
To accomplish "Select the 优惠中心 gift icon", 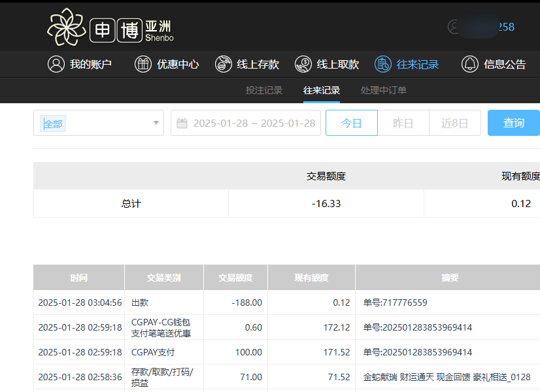I will (x=142, y=64).
